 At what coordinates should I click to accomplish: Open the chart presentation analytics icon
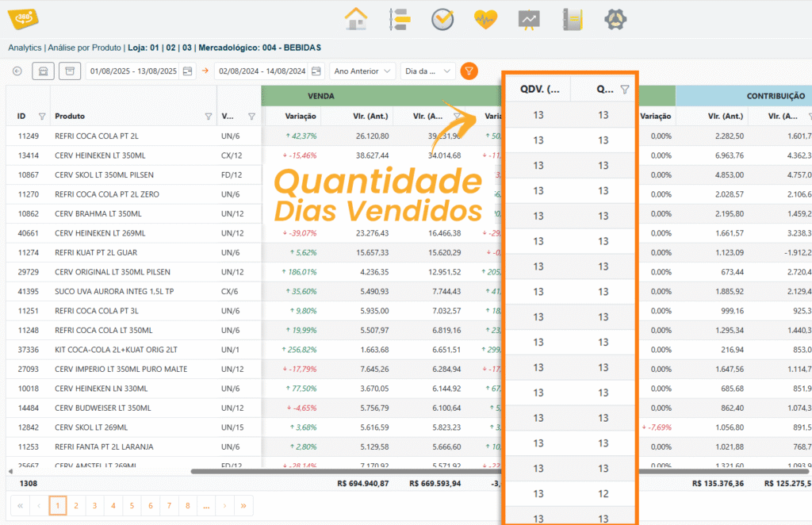point(529,20)
